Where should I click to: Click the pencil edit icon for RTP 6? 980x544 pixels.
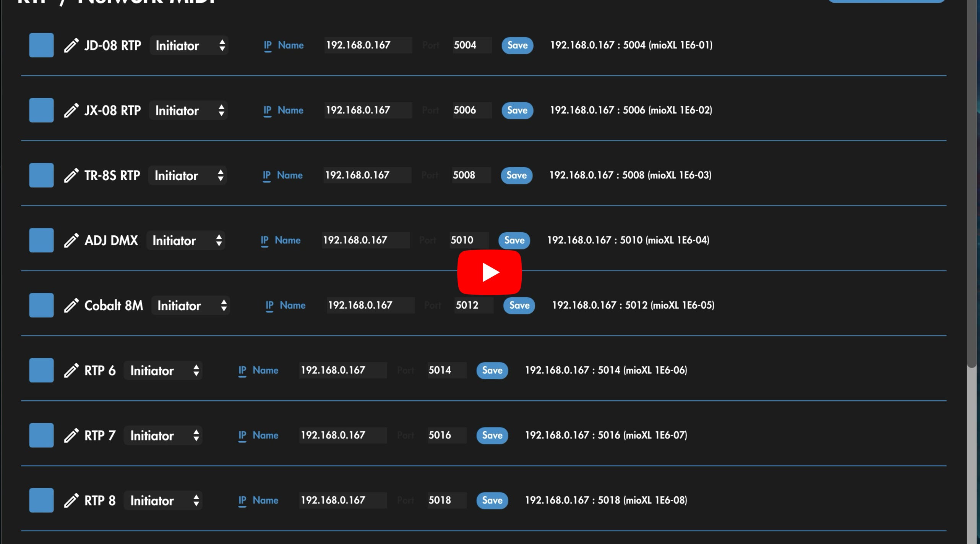pyautogui.click(x=71, y=370)
